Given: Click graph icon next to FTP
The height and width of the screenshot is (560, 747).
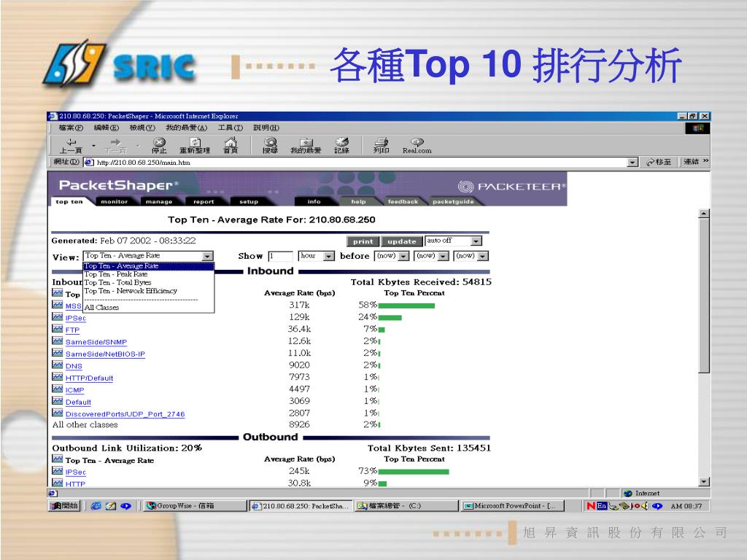Looking at the screenshot, I should pos(58,329).
